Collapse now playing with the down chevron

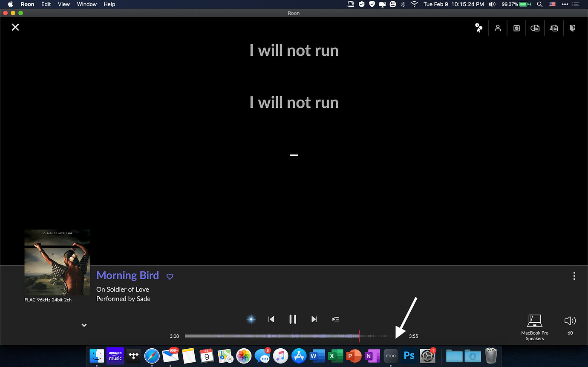point(84,325)
